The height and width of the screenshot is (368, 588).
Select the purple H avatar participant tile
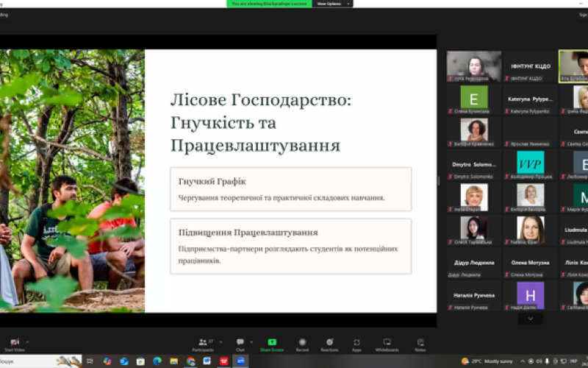point(530,296)
